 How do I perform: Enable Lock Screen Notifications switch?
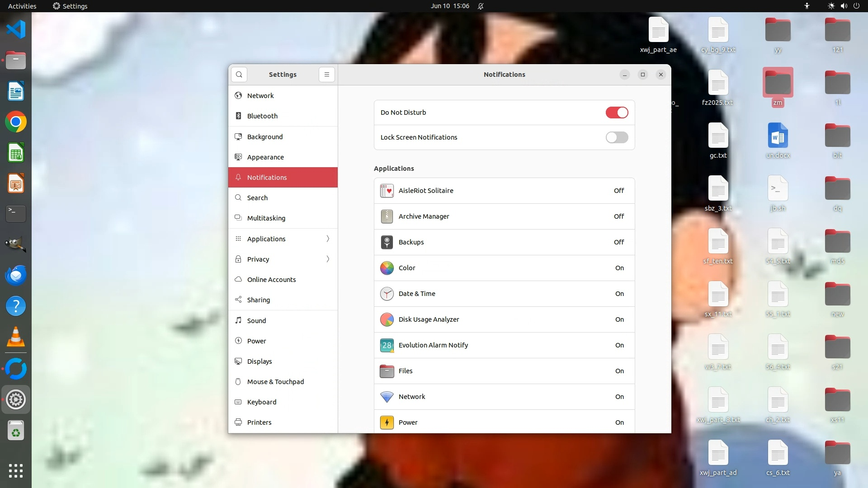[x=617, y=137]
